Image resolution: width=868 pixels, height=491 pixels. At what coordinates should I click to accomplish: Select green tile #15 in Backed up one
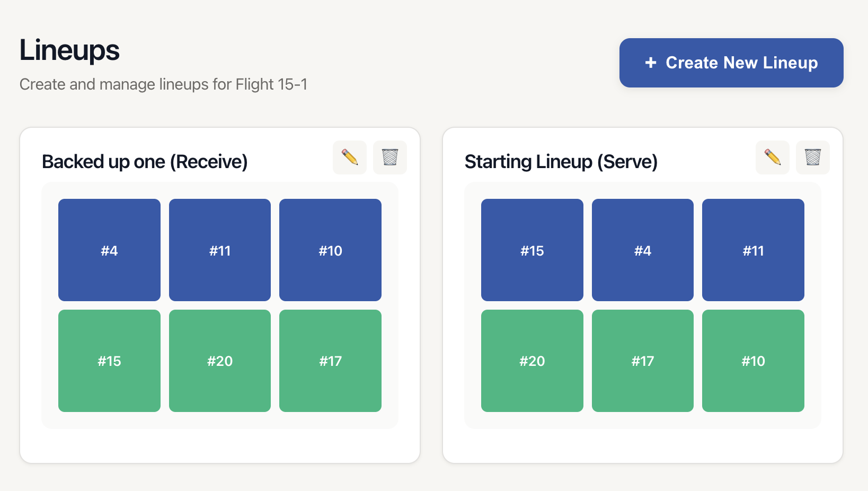(x=109, y=361)
